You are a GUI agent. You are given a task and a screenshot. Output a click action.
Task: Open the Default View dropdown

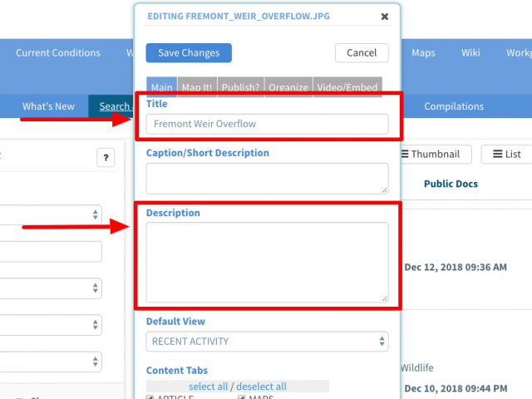pos(267,341)
